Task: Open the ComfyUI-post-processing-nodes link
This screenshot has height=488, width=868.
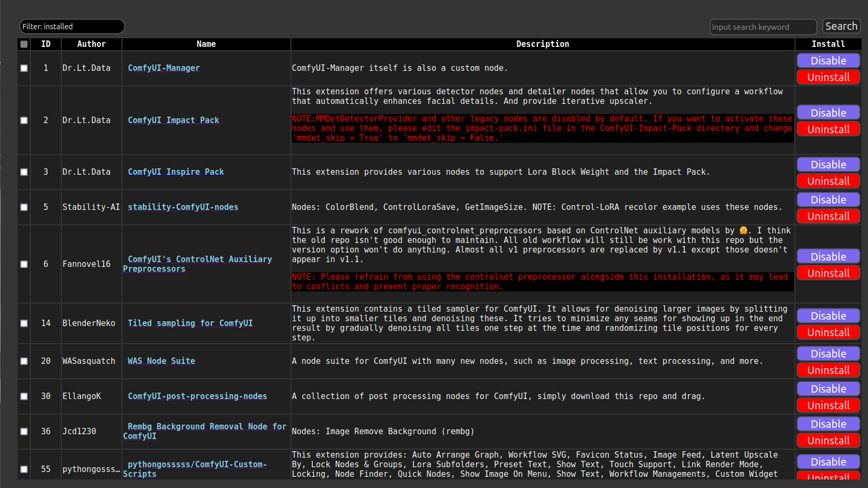Action: coord(197,396)
